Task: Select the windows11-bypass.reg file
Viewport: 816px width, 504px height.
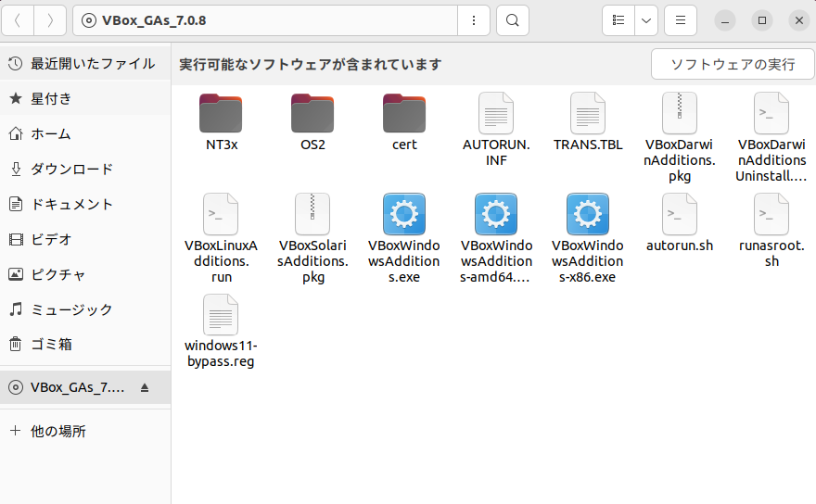Action: 222,332
